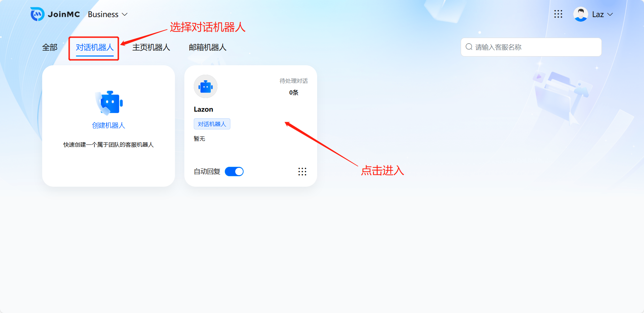Switch to the 主页机器人 tab

(x=151, y=47)
